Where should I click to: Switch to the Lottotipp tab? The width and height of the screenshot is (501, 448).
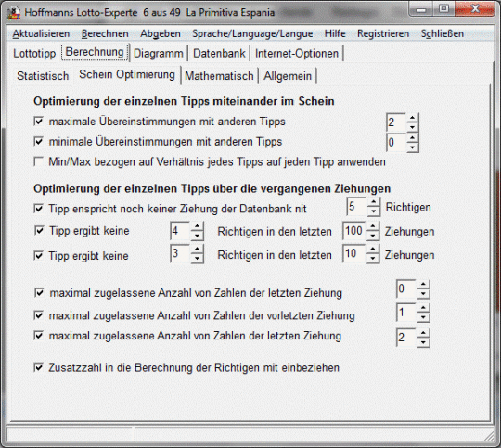coord(34,53)
